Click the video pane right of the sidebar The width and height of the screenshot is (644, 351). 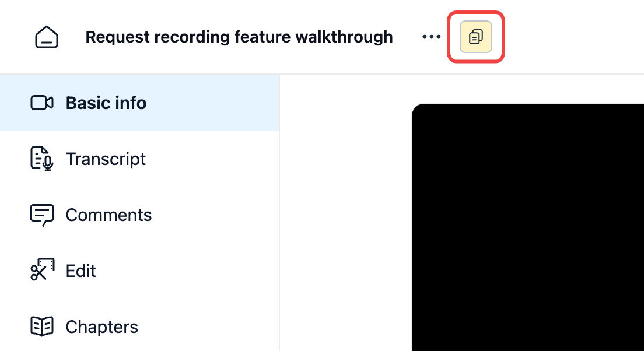click(x=525, y=227)
